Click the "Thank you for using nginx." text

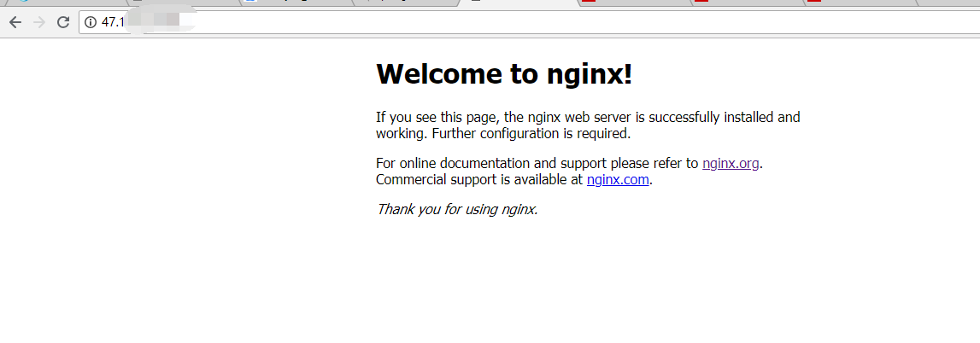(457, 209)
